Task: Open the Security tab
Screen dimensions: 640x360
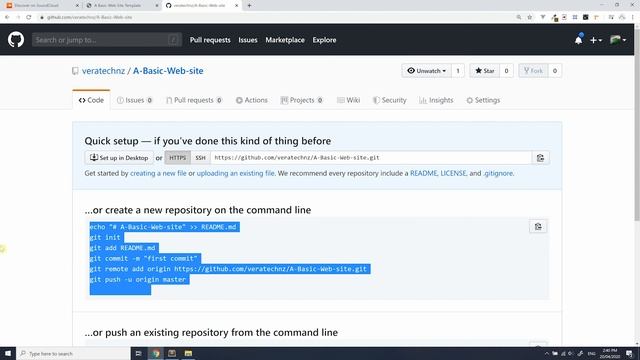Action: (x=389, y=100)
